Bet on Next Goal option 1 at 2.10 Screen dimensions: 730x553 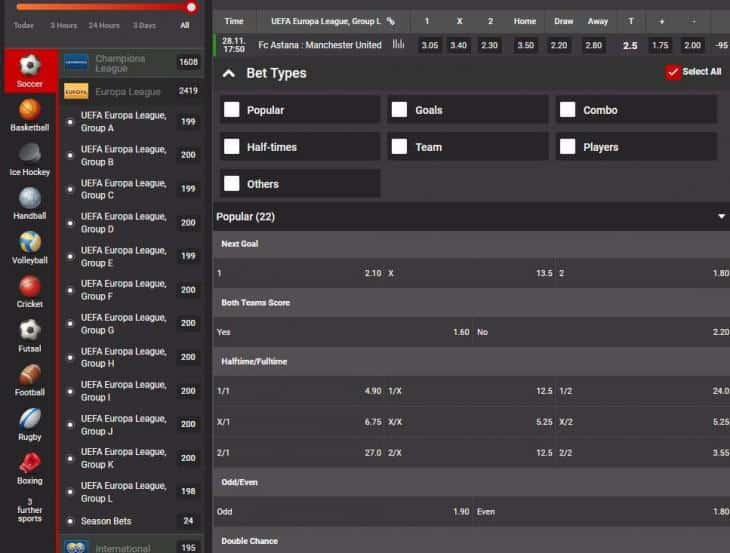[x=299, y=273]
